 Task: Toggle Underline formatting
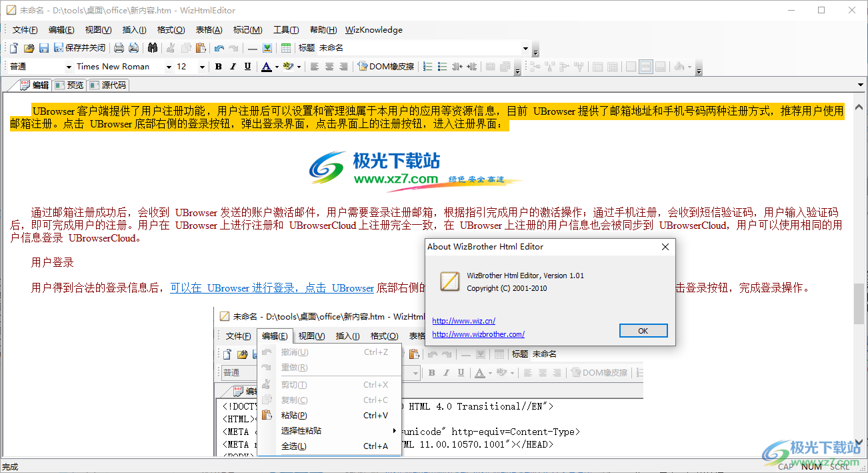tap(247, 66)
